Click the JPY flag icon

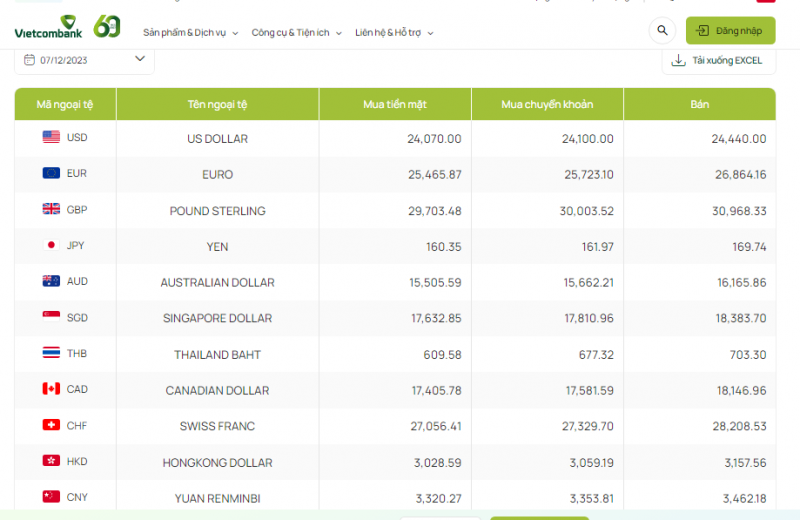(x=51, y=245)
